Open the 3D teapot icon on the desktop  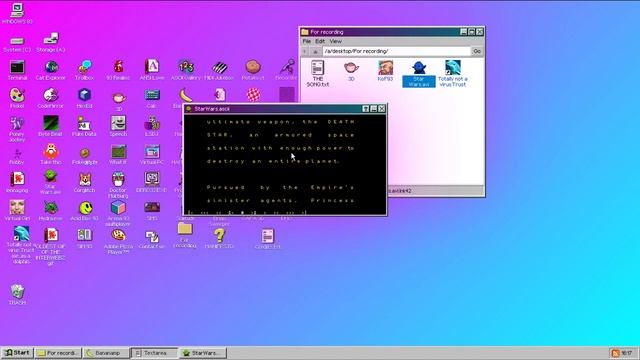tap(118, 101)
